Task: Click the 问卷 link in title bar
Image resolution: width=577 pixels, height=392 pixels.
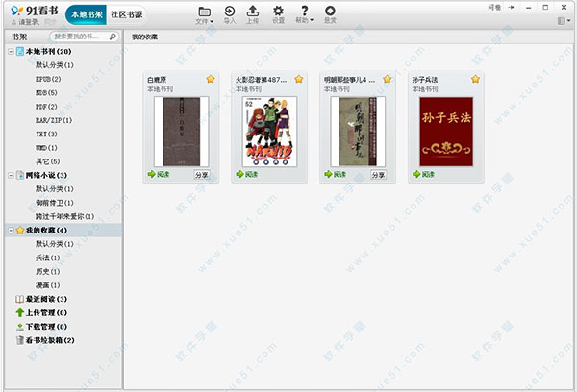Action: [x=494, y=8]
